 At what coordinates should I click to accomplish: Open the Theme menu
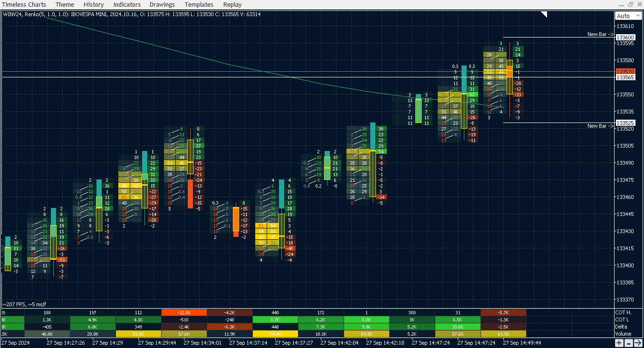65,4
